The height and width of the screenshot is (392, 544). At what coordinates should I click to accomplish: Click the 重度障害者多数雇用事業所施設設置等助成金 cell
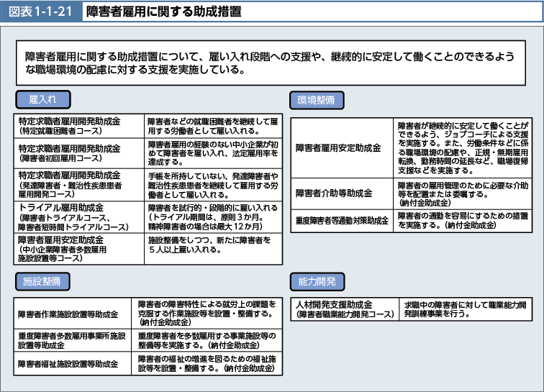pyautogui.click(x=73, y=339)
